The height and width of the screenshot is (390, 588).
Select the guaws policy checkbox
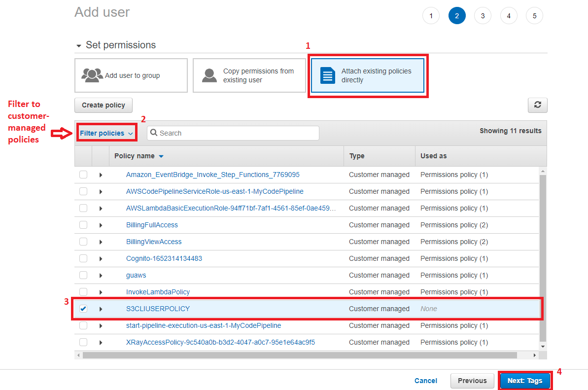[x=83, y=275]
